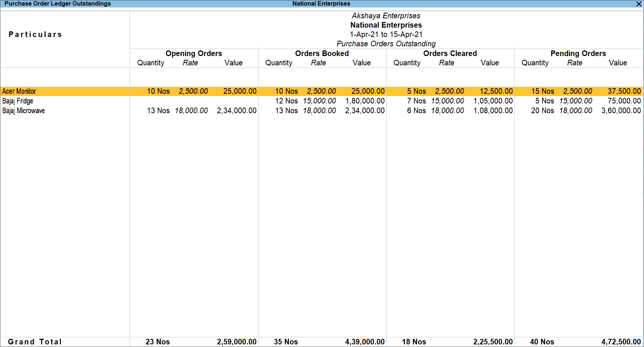Image resolution: width=644 pixels, height=347 pixels.
Task: Click the Opening Orders column heading
Action: (x=193, y=53)
